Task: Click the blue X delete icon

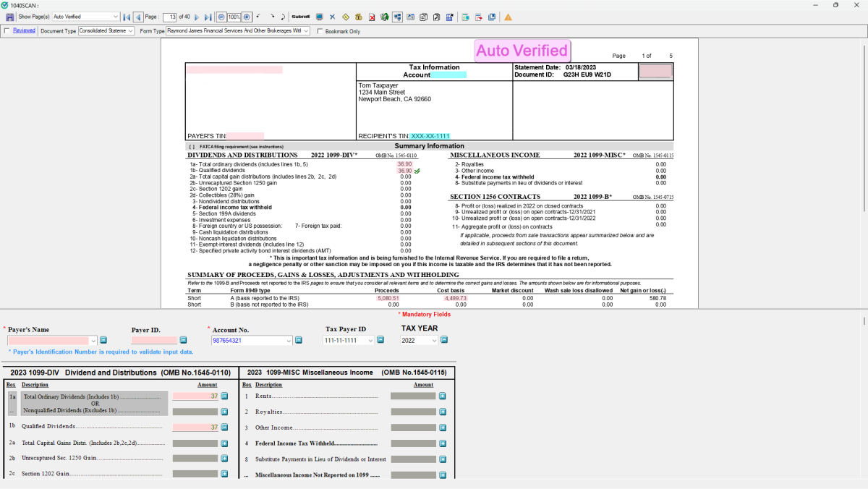Action: 332,17
